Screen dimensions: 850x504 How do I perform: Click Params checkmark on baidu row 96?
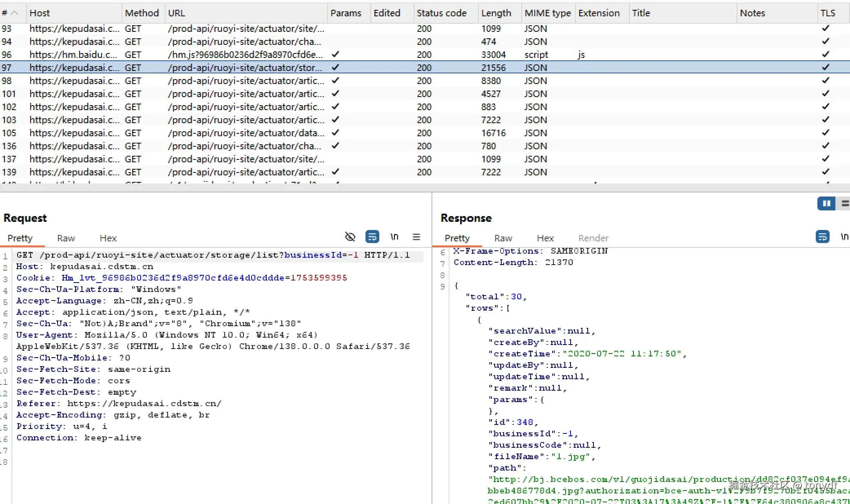(335, 54)
